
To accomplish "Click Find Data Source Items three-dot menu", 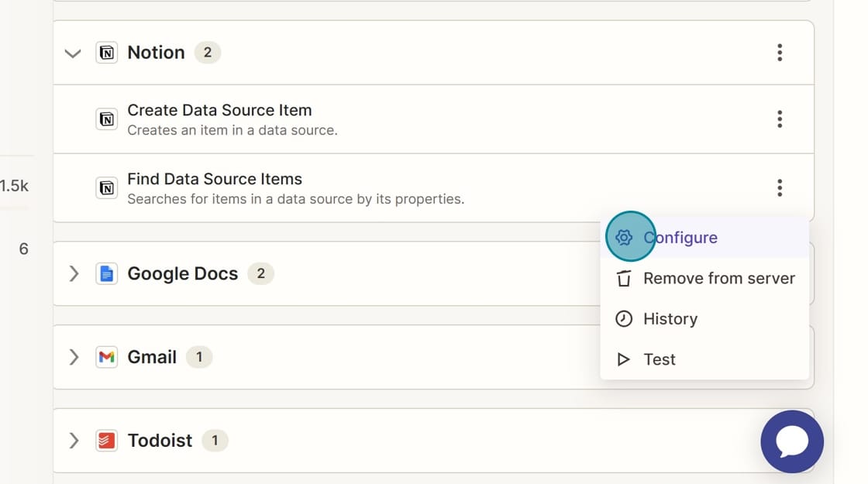I will click(x=780, y=187).
